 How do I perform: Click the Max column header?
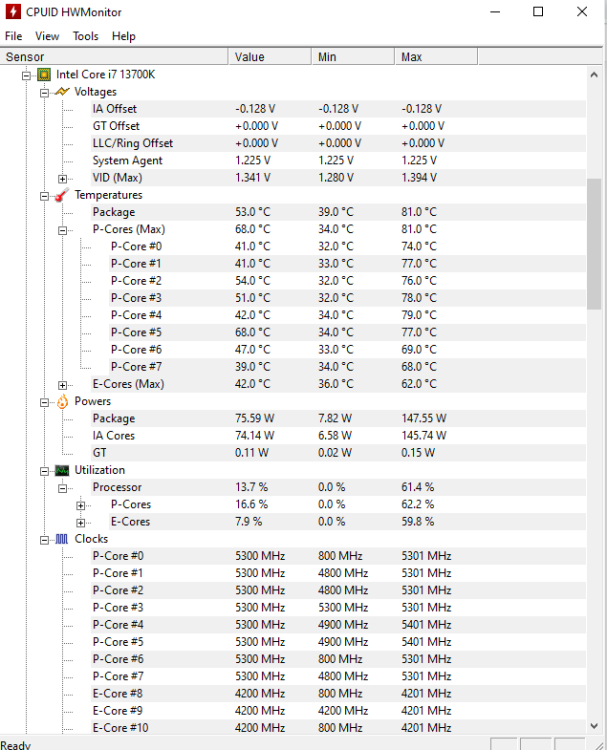point(436,57)
